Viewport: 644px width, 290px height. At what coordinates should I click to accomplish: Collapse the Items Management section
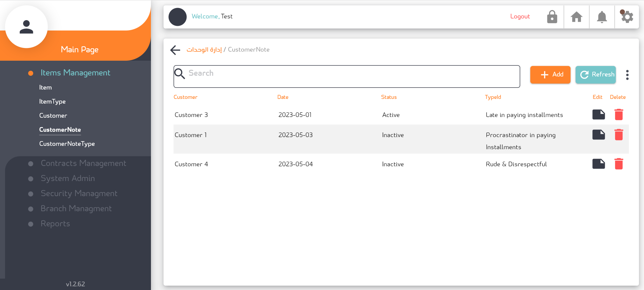click(75, 73)
